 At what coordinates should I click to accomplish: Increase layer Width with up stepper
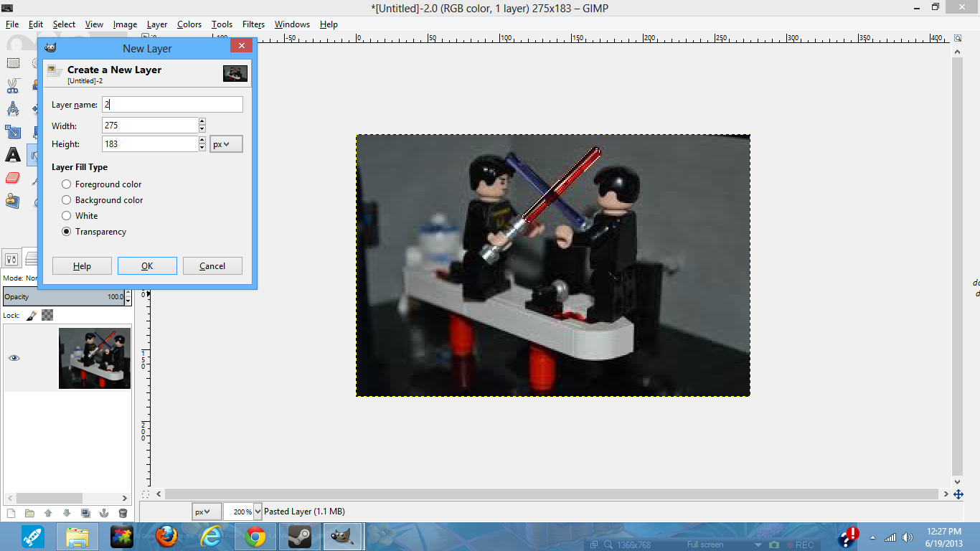click(x=202, y=121)
